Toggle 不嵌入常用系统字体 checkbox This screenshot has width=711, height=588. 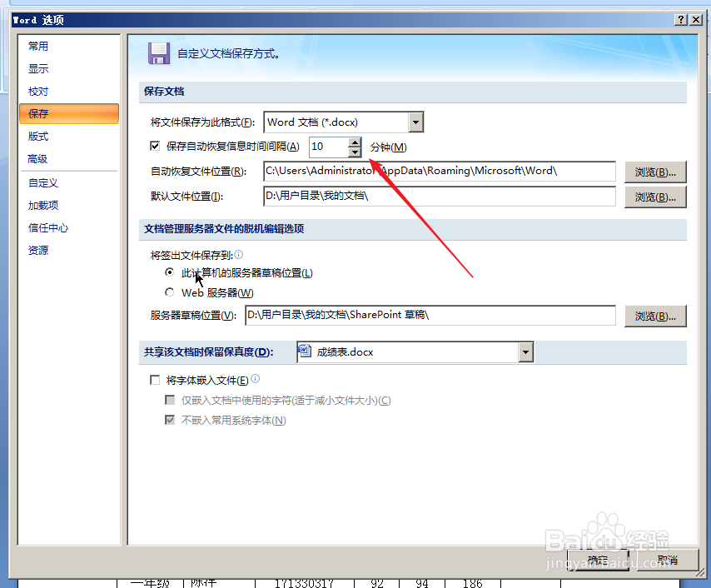click(x=170, y=420)
